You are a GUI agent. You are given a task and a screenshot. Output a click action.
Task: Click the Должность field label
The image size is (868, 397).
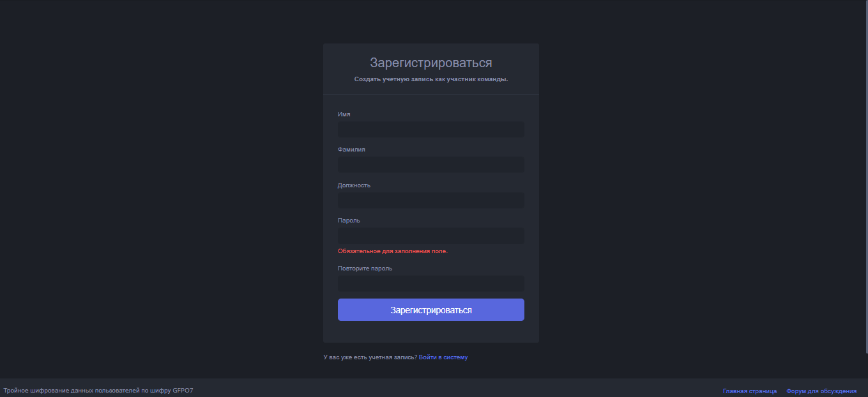click(354, 185)
